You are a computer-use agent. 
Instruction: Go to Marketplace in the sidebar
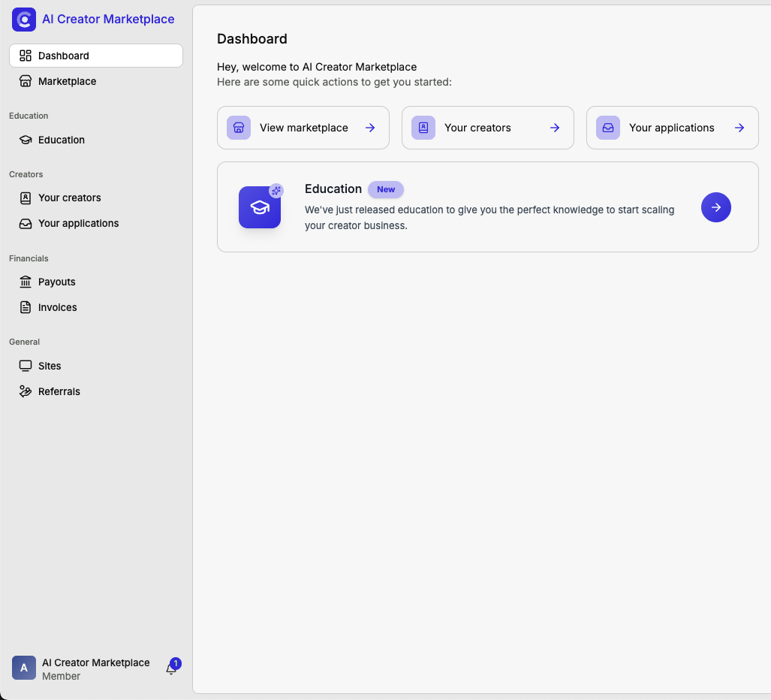coord(67,81)
